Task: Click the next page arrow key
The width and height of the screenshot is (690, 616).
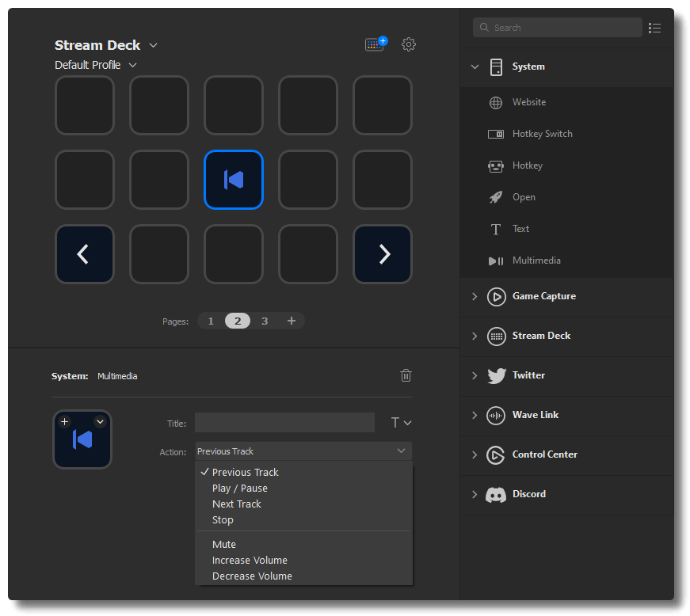Action: tap(383, 254)
